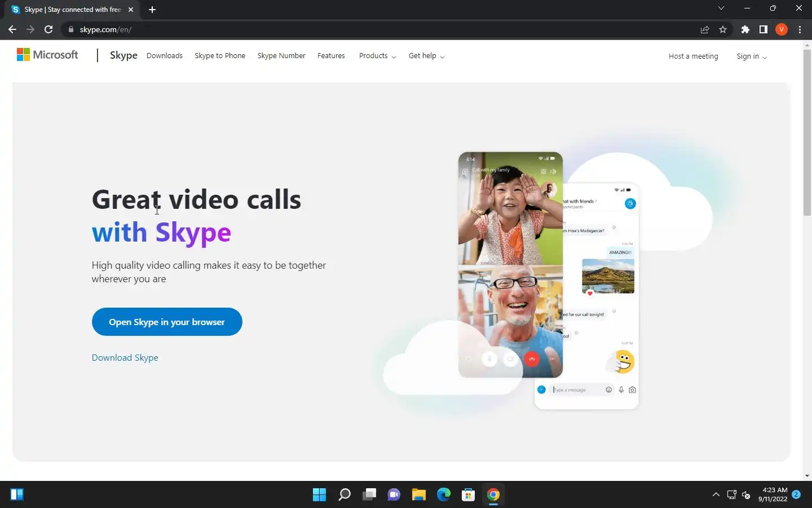Open Chrome's three-dot menu
This screenshot has height=508, width=812.
[800, 29]
